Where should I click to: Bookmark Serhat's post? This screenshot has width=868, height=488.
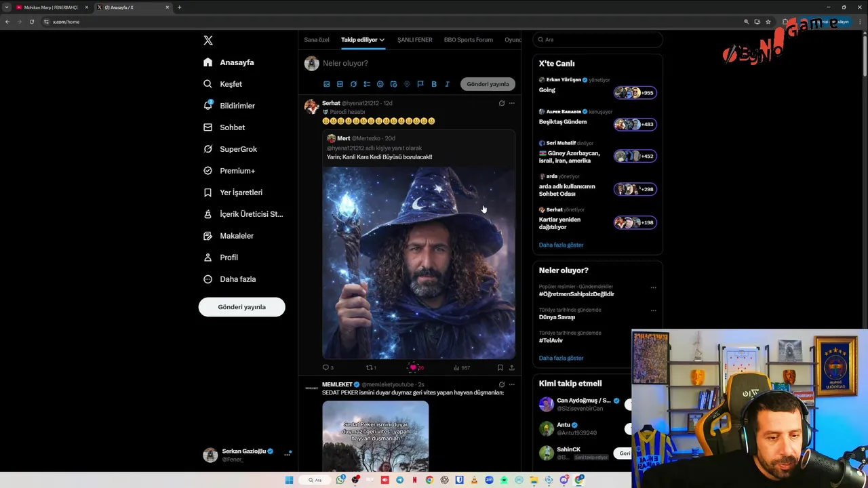coord(500,367)
